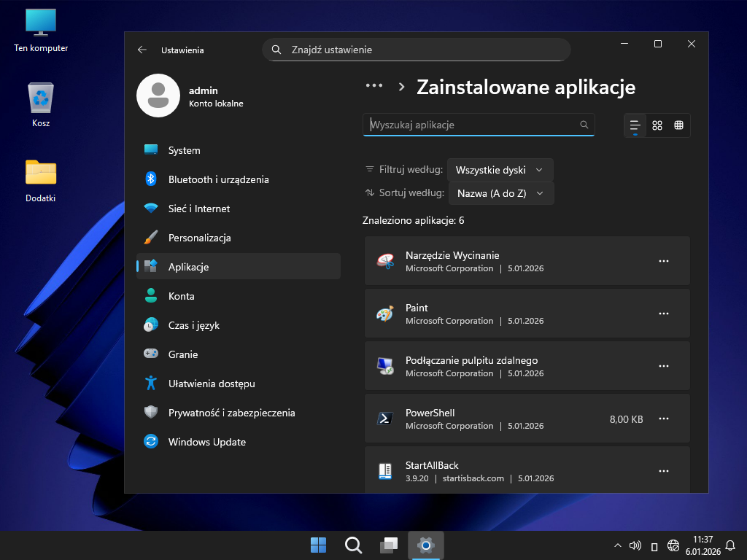This screenshot has width=747, height=560.
Task: Open more options for Paint
Action: tap(664, 314)
